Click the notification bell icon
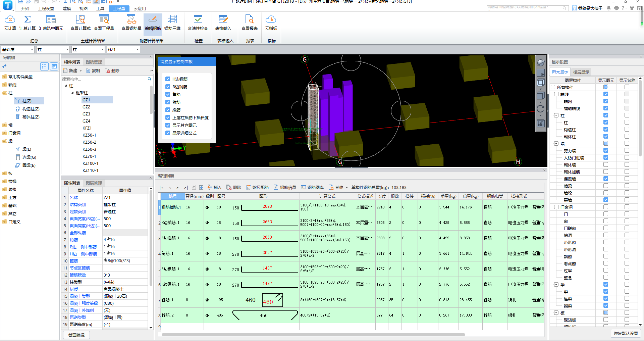The height and width of the screenshot is (341, 644). pyautogui.click(x=608, y=8)
